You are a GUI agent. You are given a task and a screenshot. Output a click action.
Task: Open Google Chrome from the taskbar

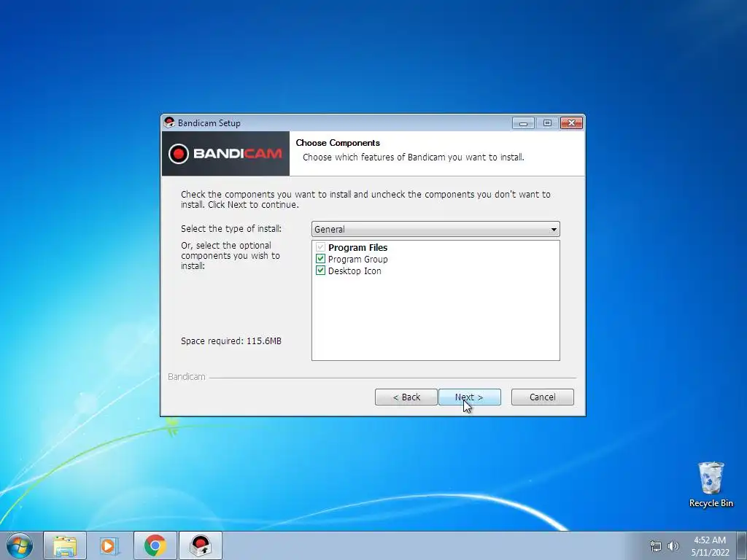point(155,545)
